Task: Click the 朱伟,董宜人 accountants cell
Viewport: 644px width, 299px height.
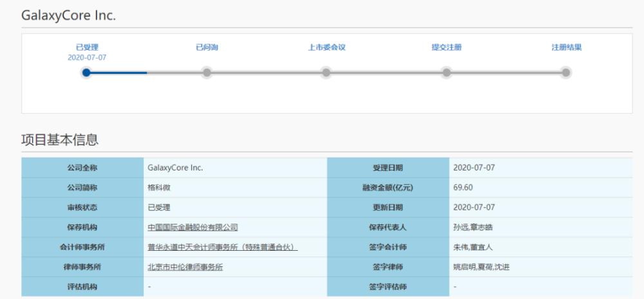Action: pos(541,248)
